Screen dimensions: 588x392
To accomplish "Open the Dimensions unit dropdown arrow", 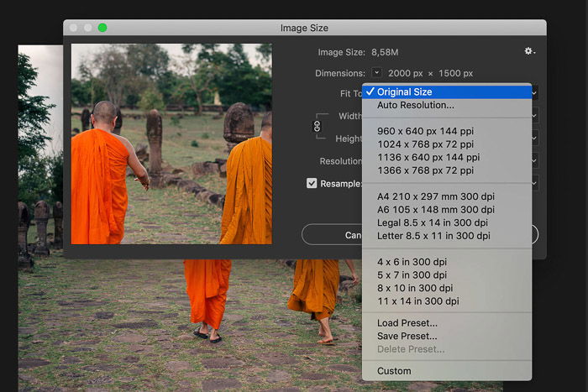I will [376, 73].
